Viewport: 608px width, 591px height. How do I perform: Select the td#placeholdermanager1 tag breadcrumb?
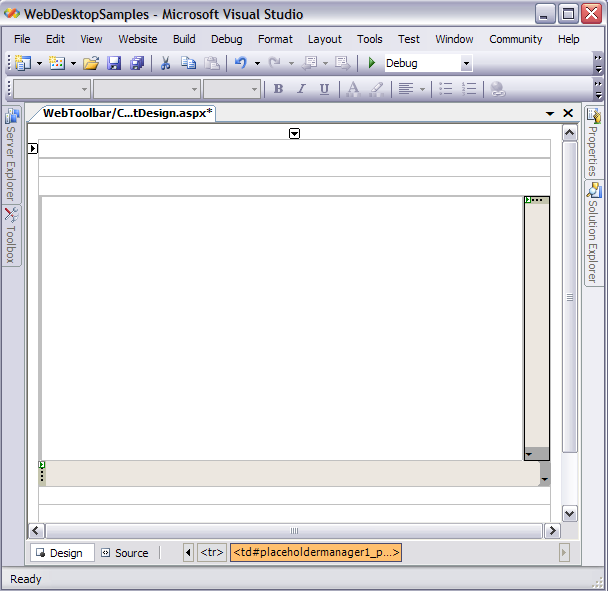(x=315, y=552)
